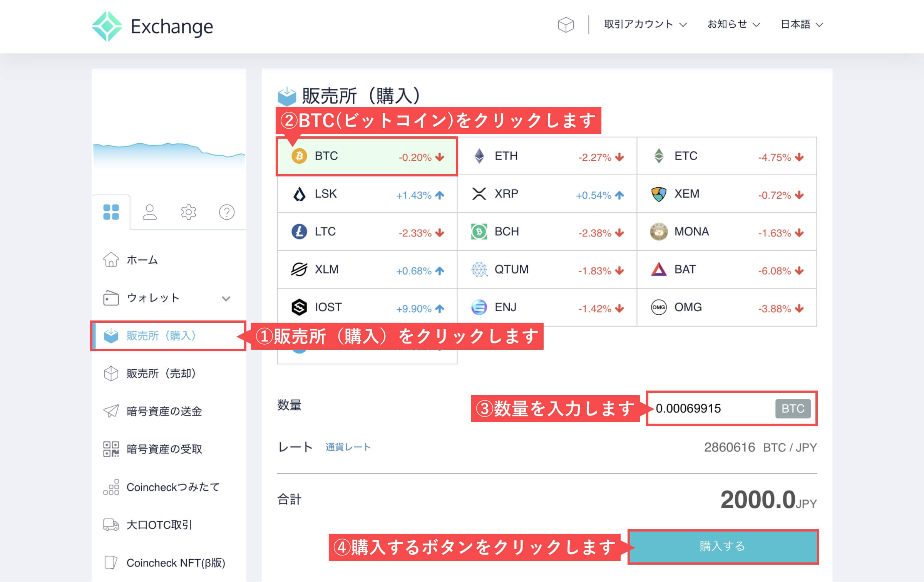Click the wallet icon
The width and height of the screenshot is (924, 582).
pyautogui.click(x=111, y=298)
